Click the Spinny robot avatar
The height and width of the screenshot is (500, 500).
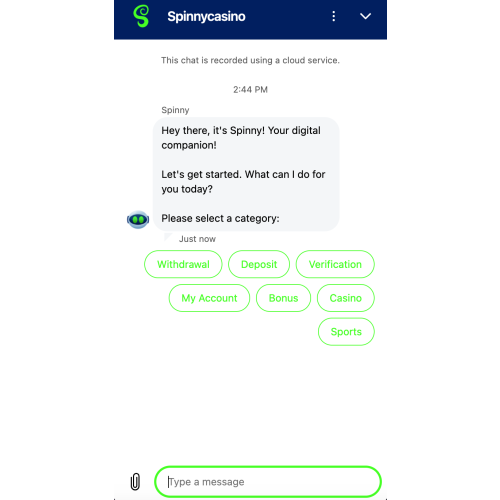138,219
